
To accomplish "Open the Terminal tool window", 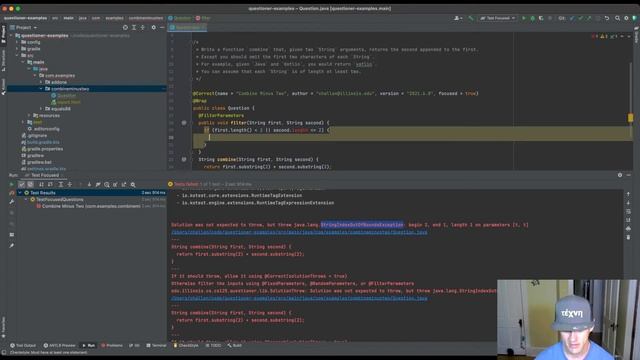I will pos(156,345).
